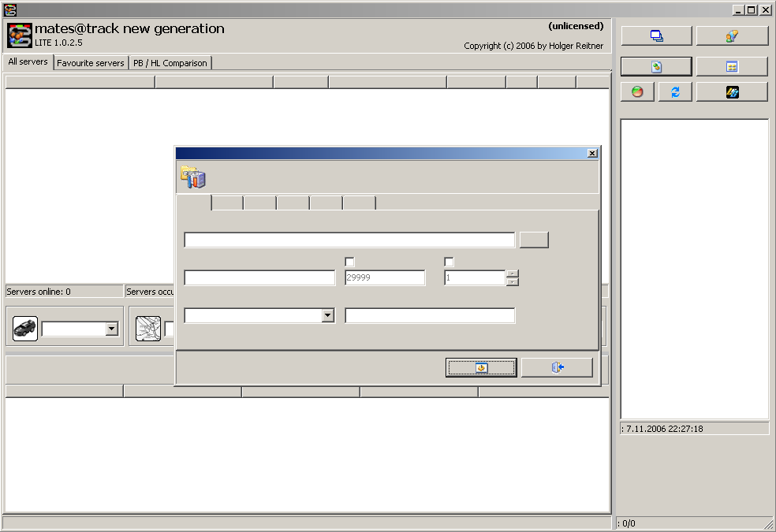Select the first blank tab in the dialog

[193, 203]
